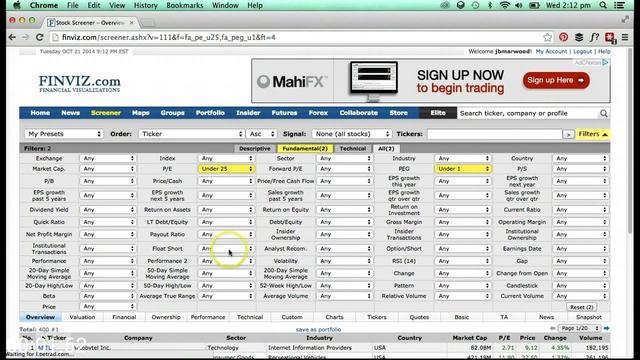
Task: Go to next results page arrow
Action: pyautogui.click(x=607, y=328)
